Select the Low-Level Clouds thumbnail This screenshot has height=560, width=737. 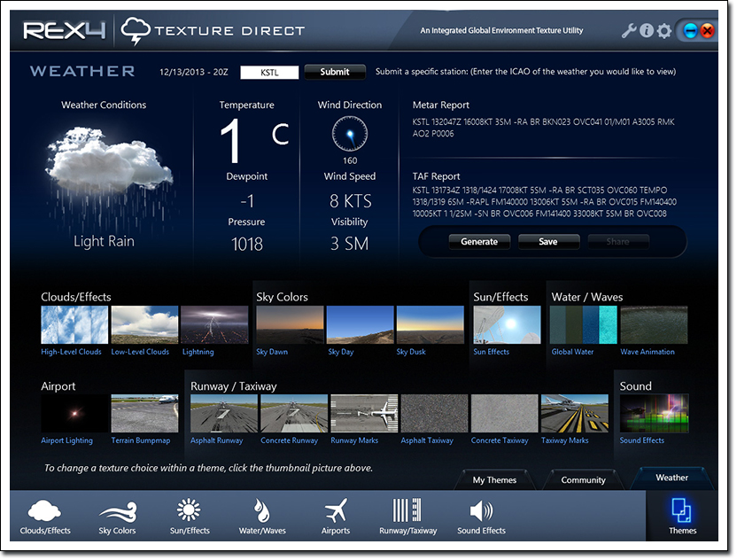point(144,325)
